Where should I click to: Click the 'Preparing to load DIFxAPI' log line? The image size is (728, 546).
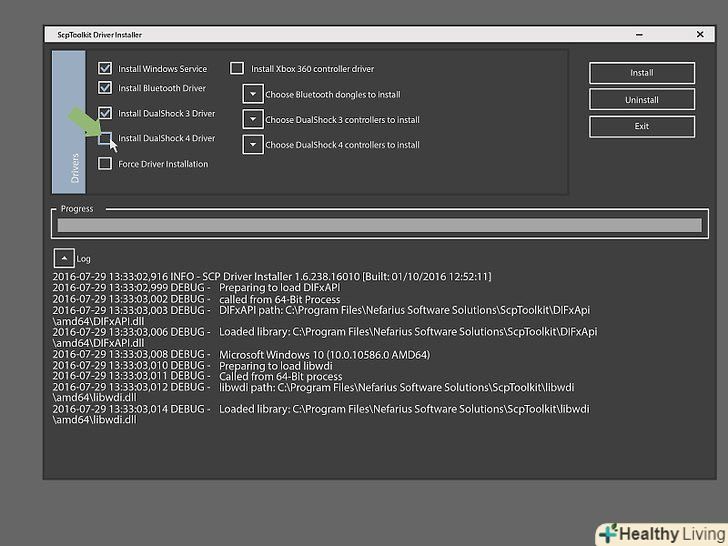(x=196, y=287)
